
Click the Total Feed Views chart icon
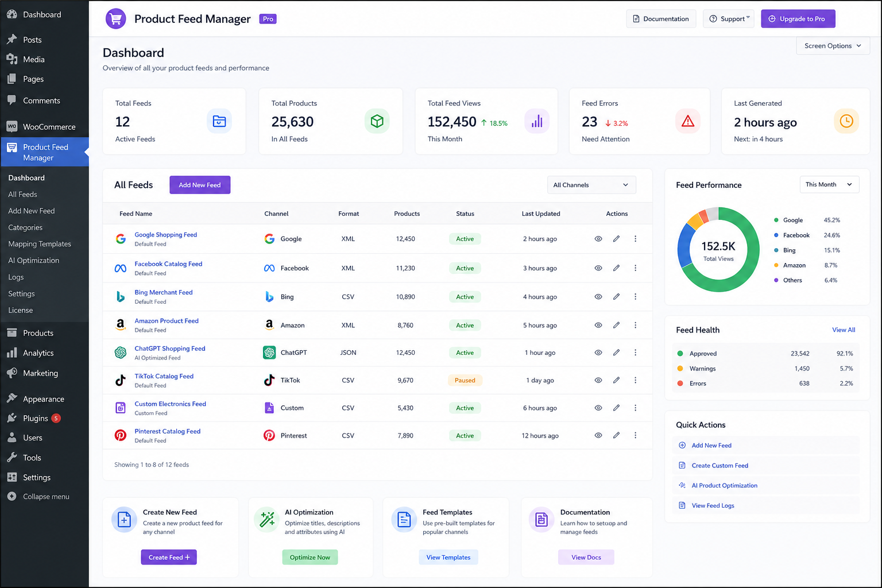[x=537, y=121]
